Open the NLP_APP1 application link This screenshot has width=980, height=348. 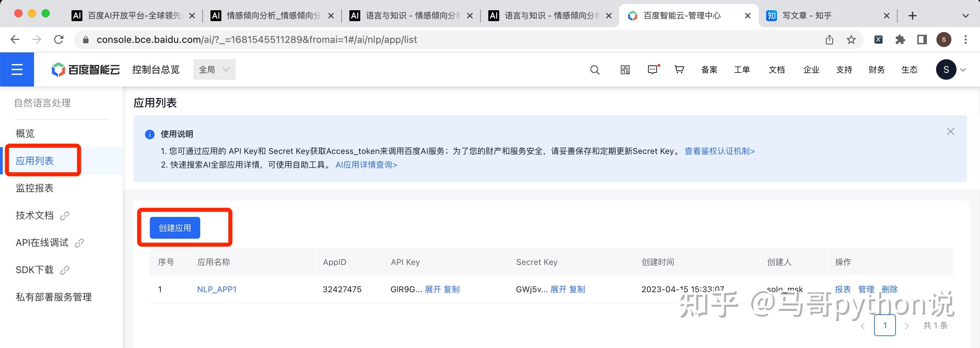pos(217,289)
